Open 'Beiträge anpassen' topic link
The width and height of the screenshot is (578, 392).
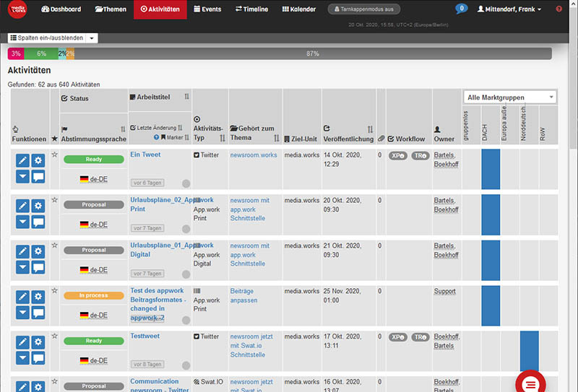pyautogui.click(x=243, y=295)
